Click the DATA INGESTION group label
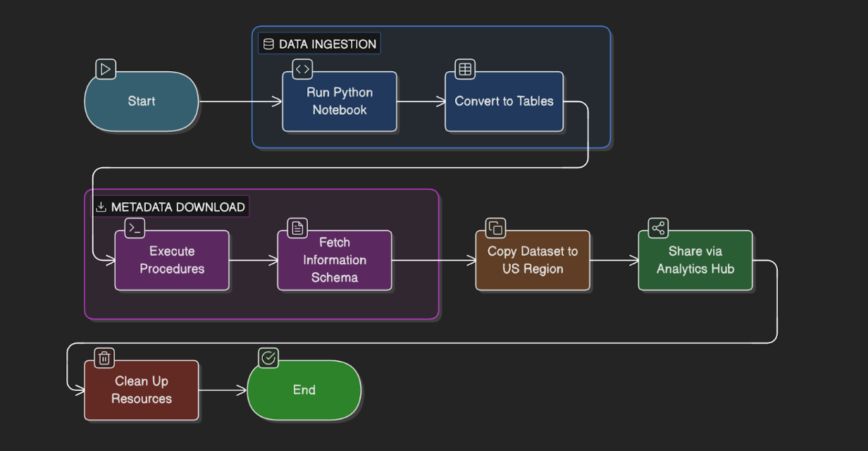 point(327,44)
